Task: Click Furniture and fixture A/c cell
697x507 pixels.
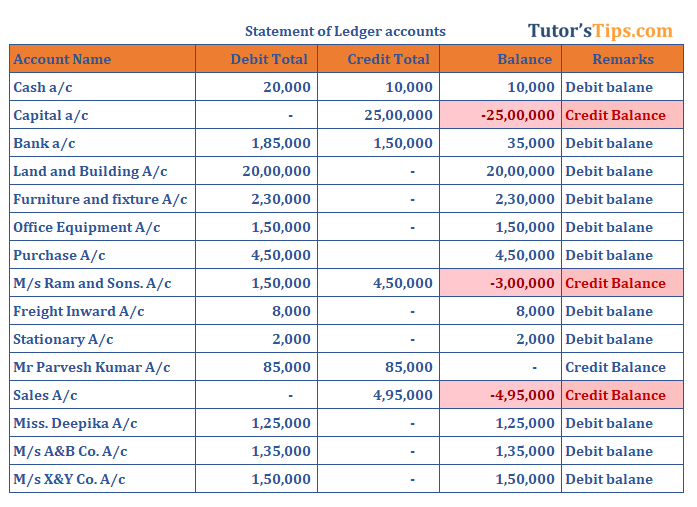Action: 102,199
